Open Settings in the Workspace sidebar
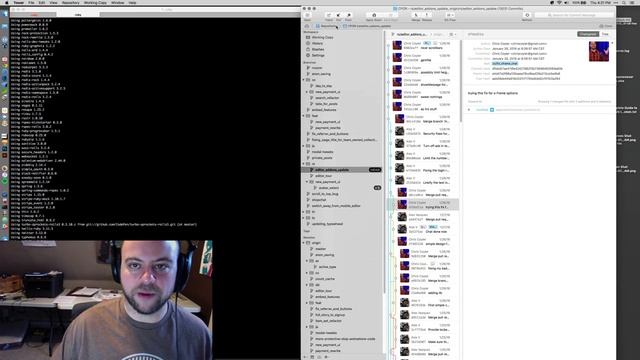This screenshot has height=360, width=640. [318, 56]
